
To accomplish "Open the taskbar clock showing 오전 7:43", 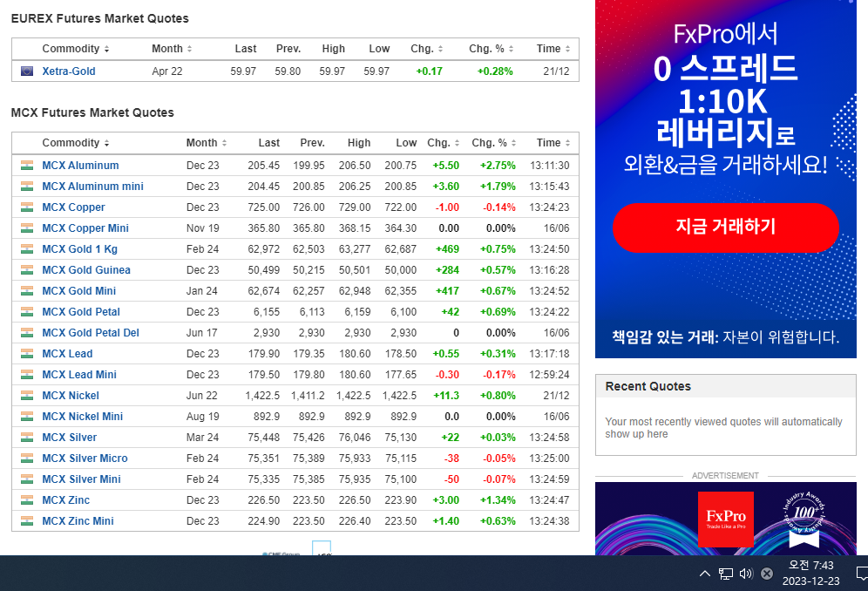I will coord(811,573).
